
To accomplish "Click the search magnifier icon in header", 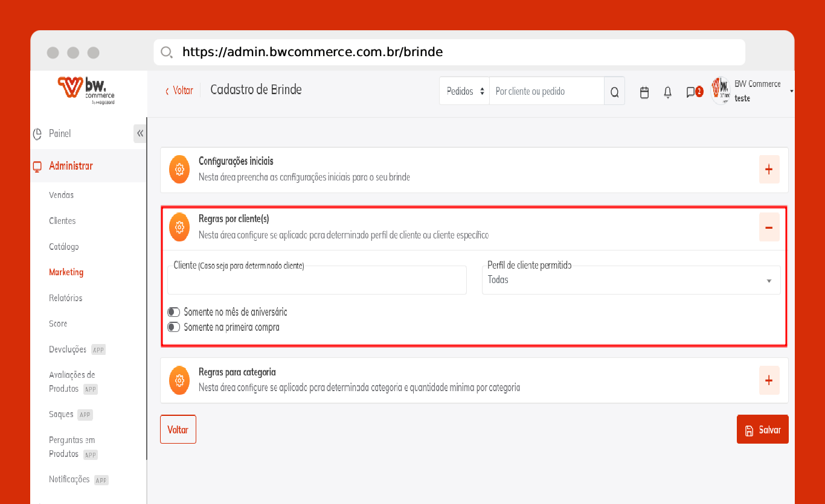I will pos(614,92).
